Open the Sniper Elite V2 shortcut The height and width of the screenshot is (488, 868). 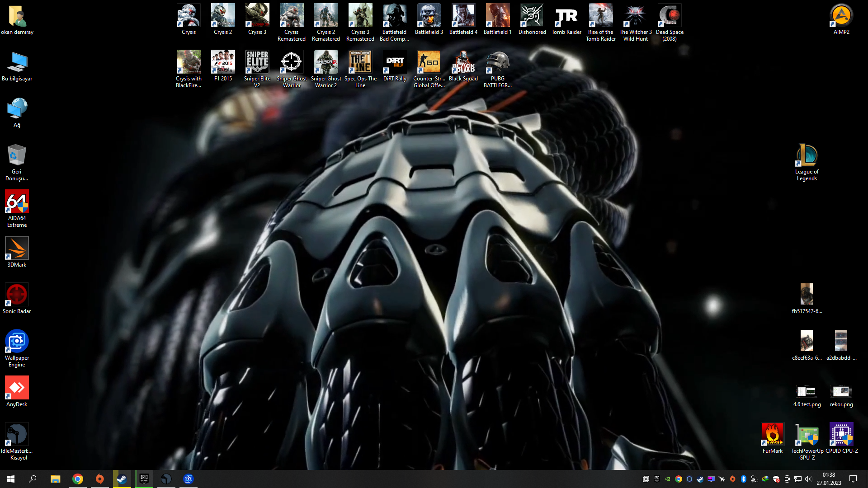click(257, 62)
